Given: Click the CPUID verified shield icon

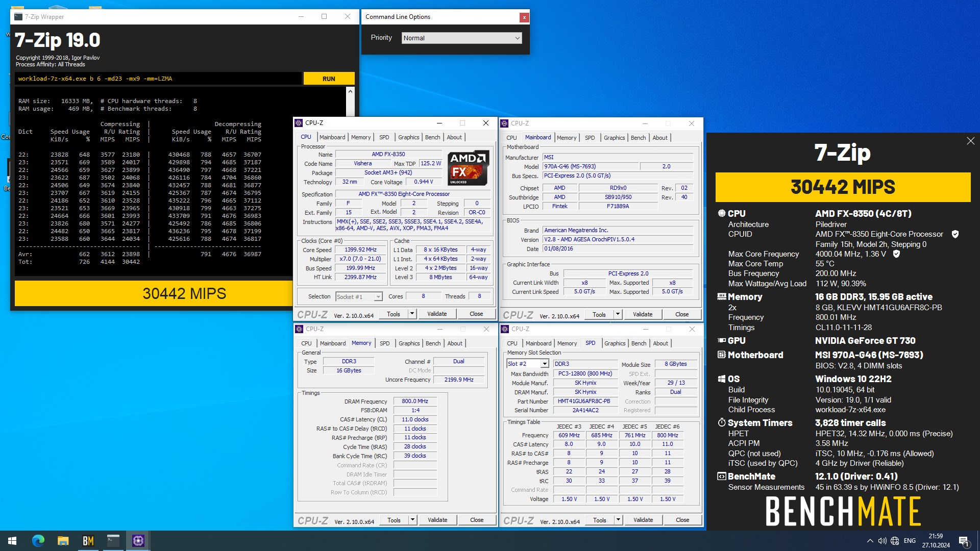Looking at the screenshot, I should pyautogui.click(x=955, y=234).
